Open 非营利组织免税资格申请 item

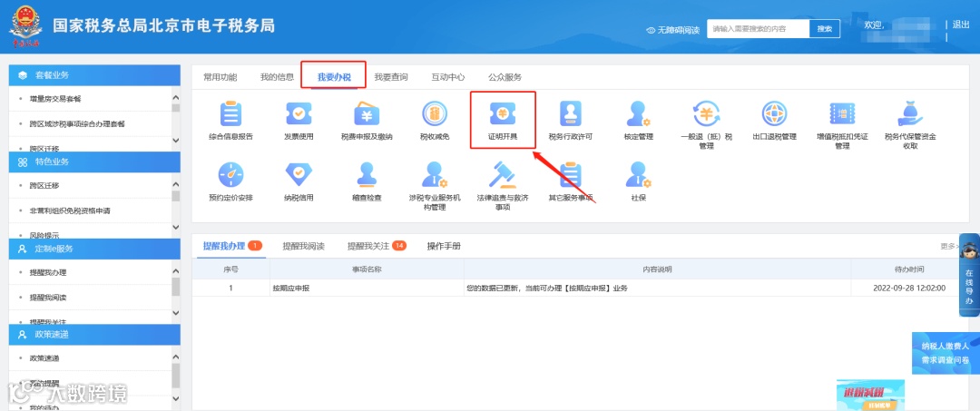click(x=69, y=210)
